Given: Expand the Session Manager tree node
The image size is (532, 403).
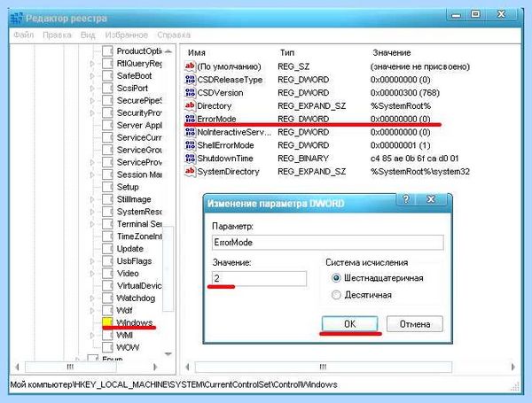Looking at the screenshot, I should 92,174.
